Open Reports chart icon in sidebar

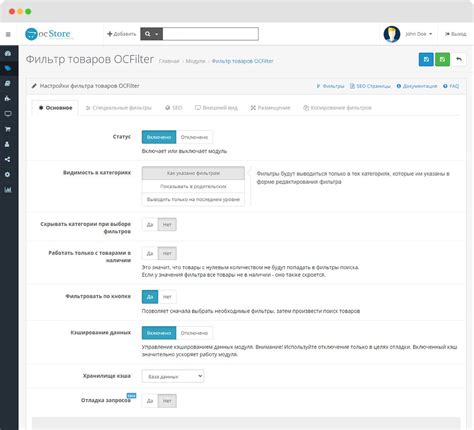click(x=8, y=190)
